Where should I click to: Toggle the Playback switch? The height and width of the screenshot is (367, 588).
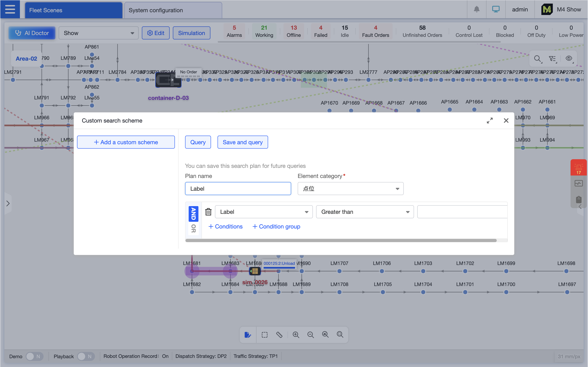(86, 356)
